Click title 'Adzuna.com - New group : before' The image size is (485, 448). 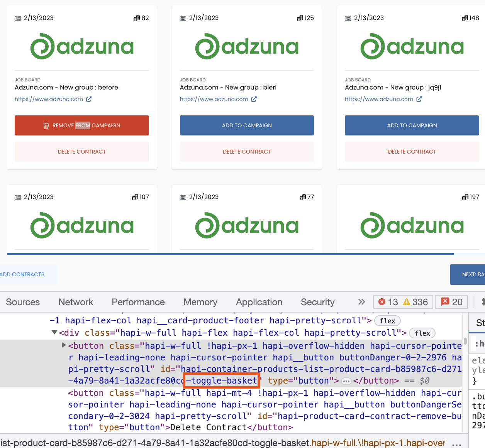pyautogui.click(x=66, y=88)
